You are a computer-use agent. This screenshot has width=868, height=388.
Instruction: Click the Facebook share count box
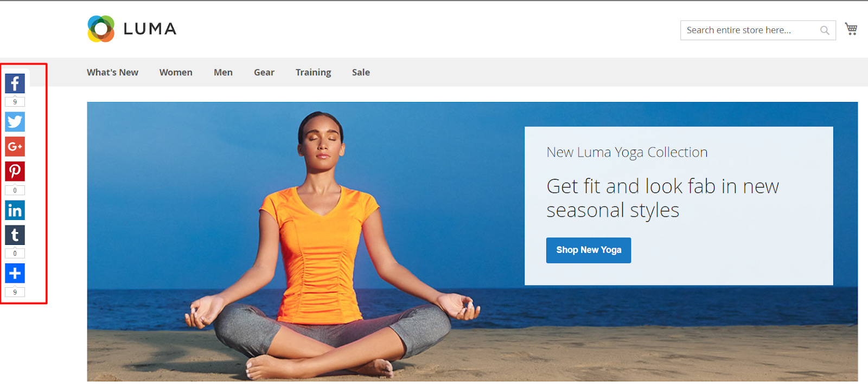[x=15, y=102]
